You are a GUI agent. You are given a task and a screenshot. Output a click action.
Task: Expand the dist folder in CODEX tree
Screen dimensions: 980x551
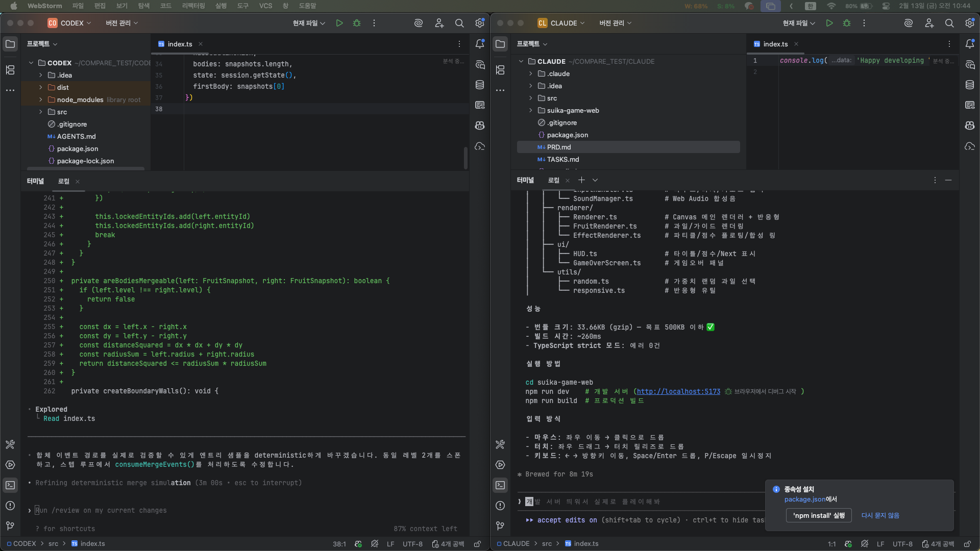tap(41, 87)
